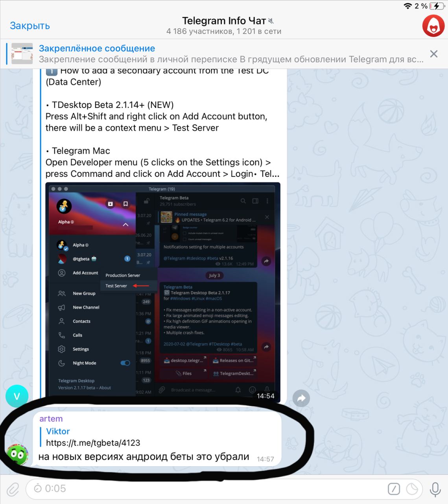Tap the Закреплённое сообщение pinned header

click(x=97, y=48)
